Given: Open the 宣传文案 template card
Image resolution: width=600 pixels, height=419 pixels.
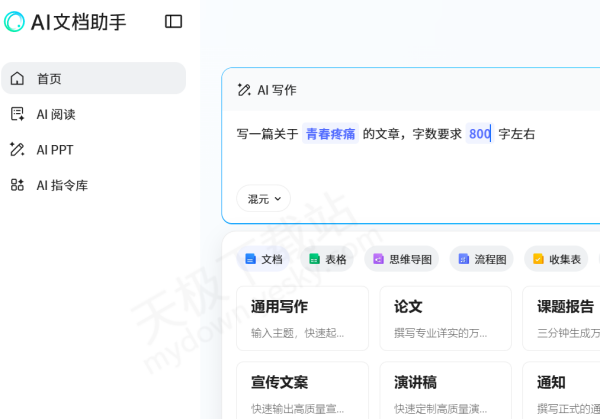Looking at the screenshot, I should coord(303,390).
